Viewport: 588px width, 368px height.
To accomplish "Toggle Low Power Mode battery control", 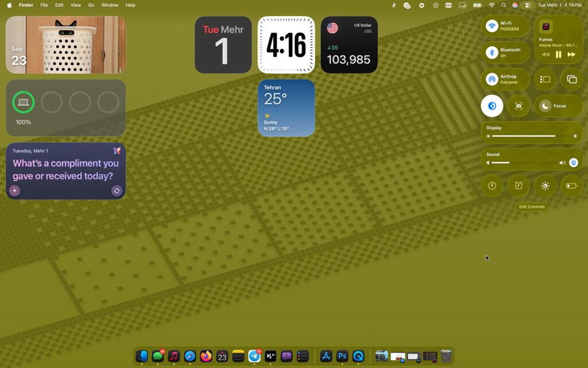I will pos(571,186).
